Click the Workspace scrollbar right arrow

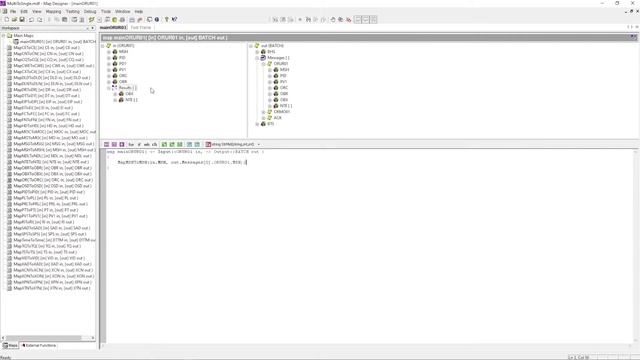(93, 338)
